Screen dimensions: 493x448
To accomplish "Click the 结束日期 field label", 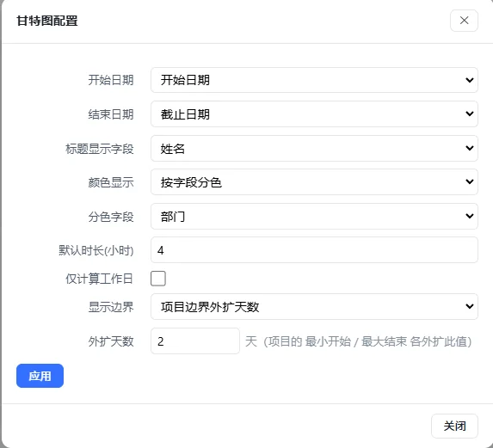I will (x=111, y=114).
